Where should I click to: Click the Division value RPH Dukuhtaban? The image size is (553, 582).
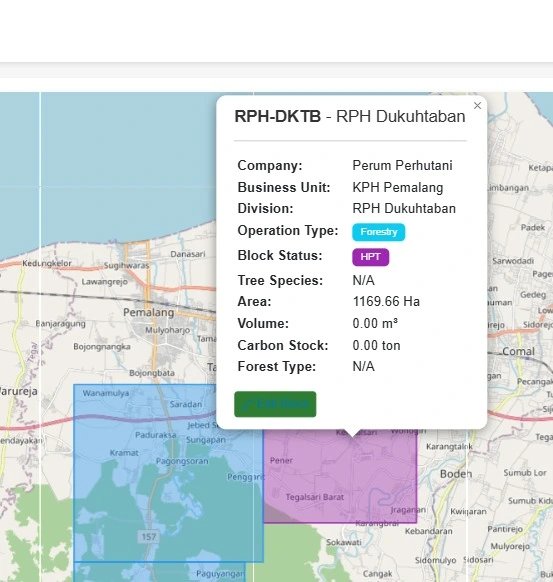(x=404, y=208)
